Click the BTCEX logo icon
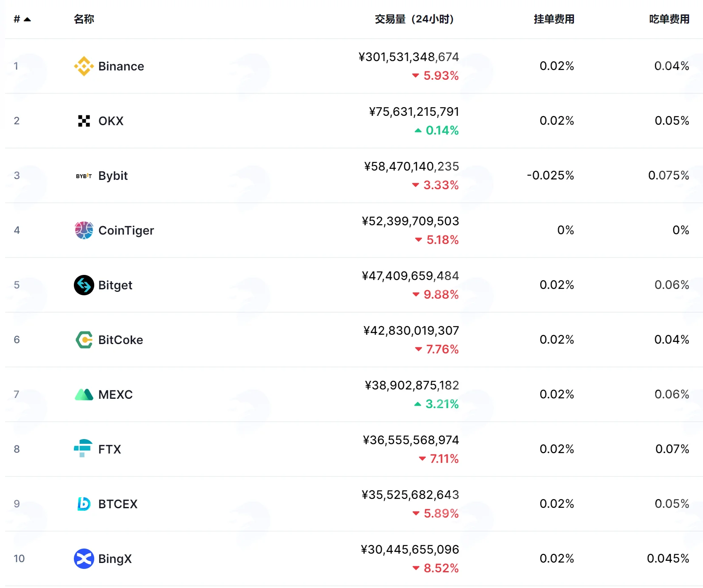Screen dimensions: 703x588 coord(84,504)
